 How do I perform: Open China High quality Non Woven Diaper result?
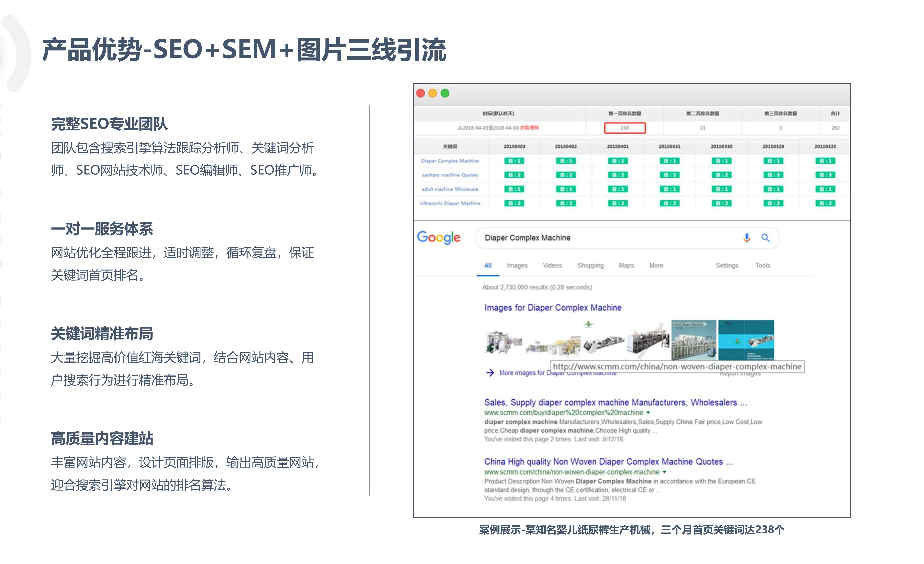tap(608, 462)
